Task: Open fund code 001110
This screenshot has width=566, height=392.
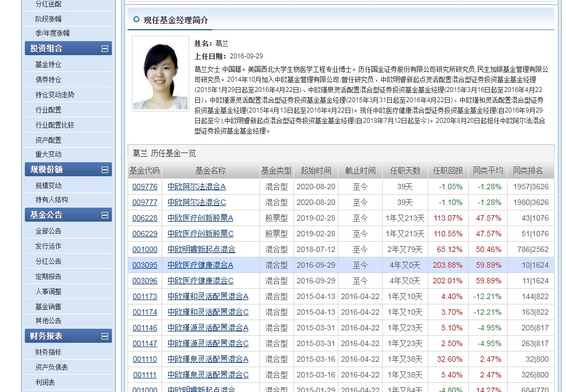Action: click(145, 360)
